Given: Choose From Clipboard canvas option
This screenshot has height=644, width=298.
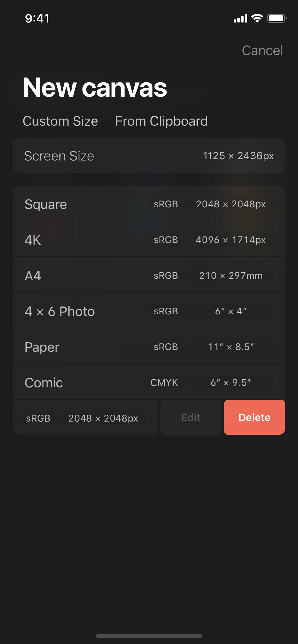Looking at the screenshot, I should pos(162,121).
